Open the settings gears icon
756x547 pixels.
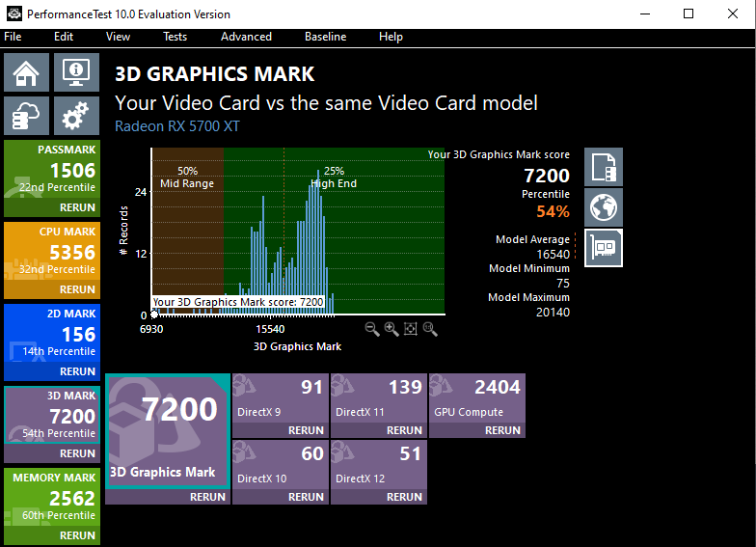(x=76, y=116)
